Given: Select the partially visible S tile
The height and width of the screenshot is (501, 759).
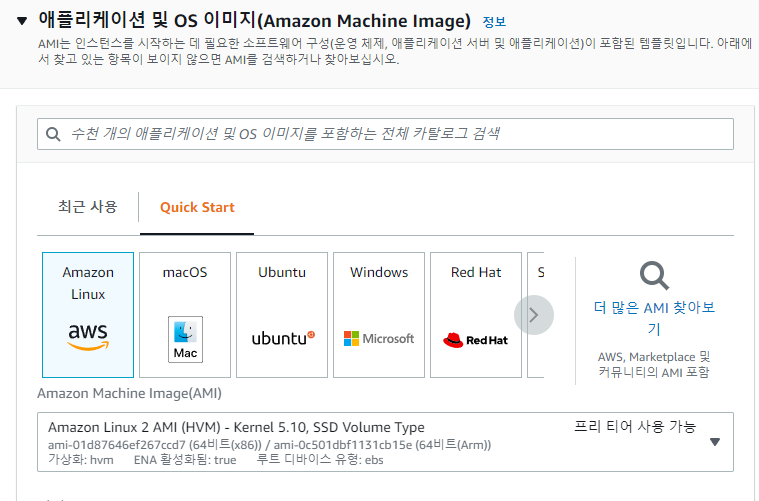Looking at the screenshot, I should pos(536,315).
